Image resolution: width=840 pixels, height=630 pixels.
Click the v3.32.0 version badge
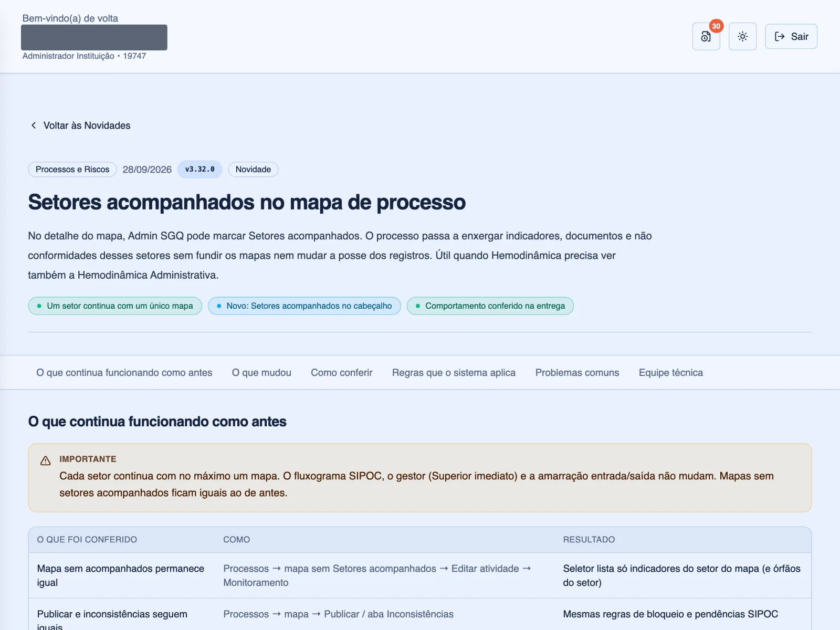(199, 170)
